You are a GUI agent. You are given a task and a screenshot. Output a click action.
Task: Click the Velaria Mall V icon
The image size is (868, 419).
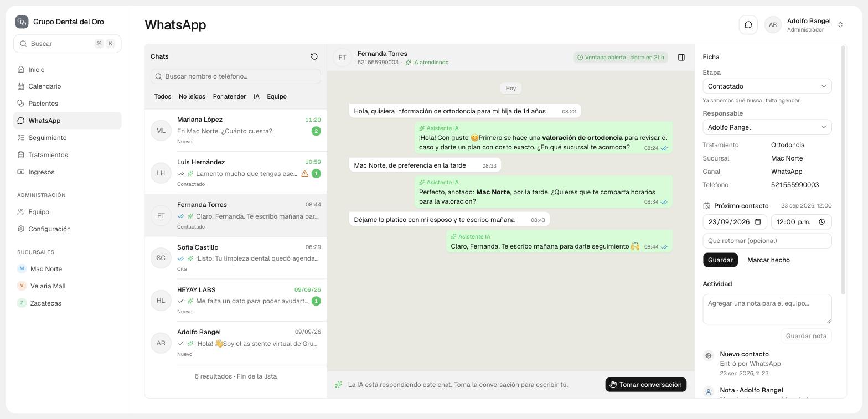click(22, 286)
